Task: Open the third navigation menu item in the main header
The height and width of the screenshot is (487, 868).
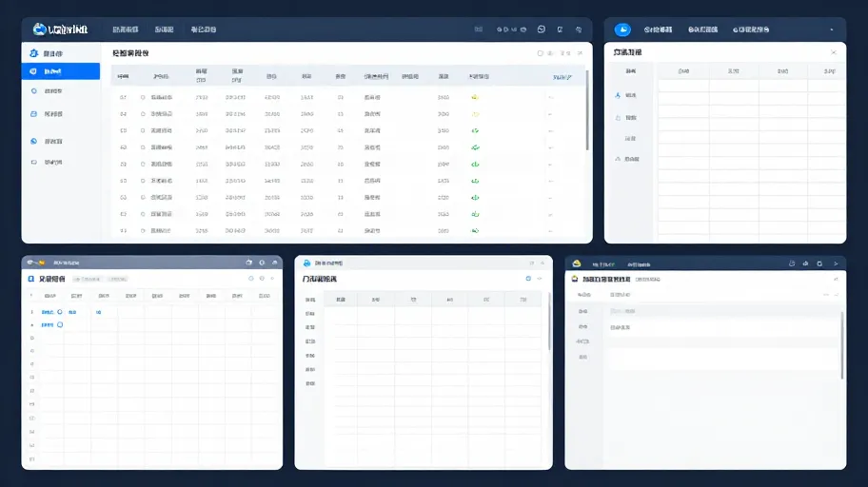Action: 204,29
